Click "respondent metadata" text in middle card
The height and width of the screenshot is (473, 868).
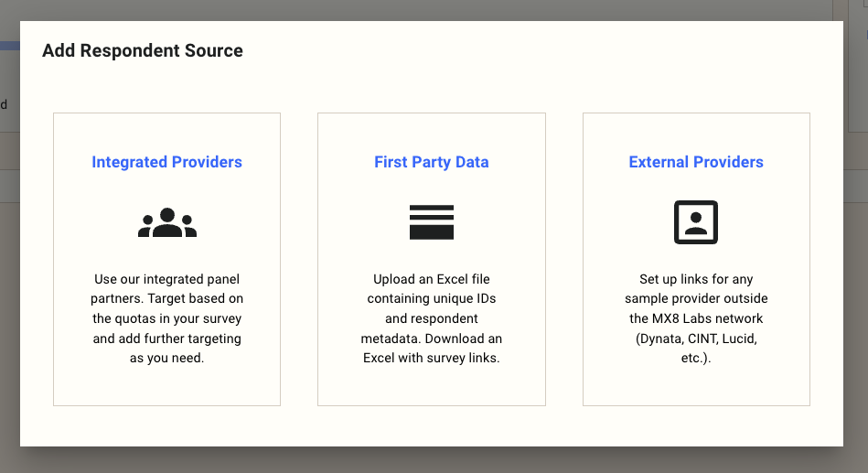(x=432, y=328)
